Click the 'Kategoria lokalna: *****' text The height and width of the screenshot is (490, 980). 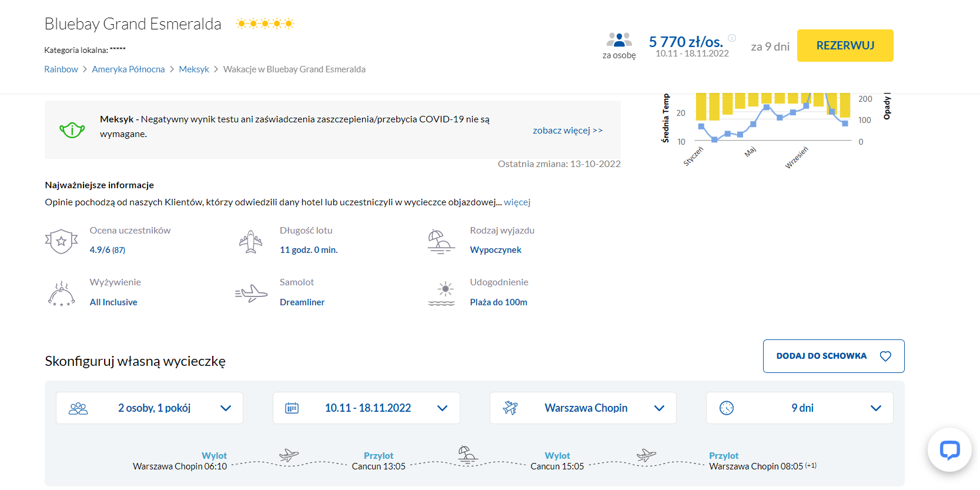coord(85,50)
